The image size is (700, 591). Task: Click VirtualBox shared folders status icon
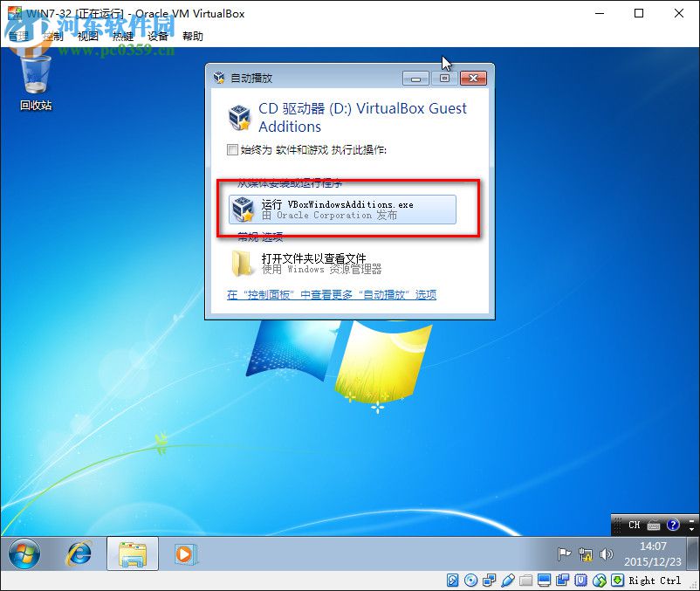pyautogui.click(x=526, y=581)
